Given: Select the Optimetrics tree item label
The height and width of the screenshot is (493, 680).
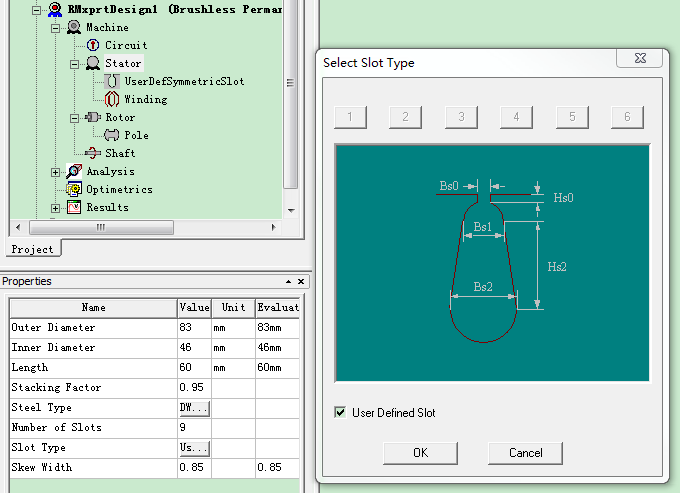Looking at the screenshot, I should click(119, 189).
